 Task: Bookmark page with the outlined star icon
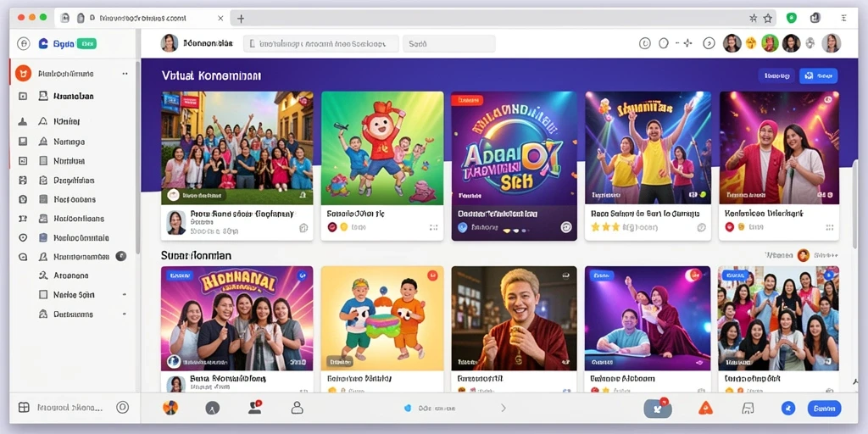click(768, 19)
